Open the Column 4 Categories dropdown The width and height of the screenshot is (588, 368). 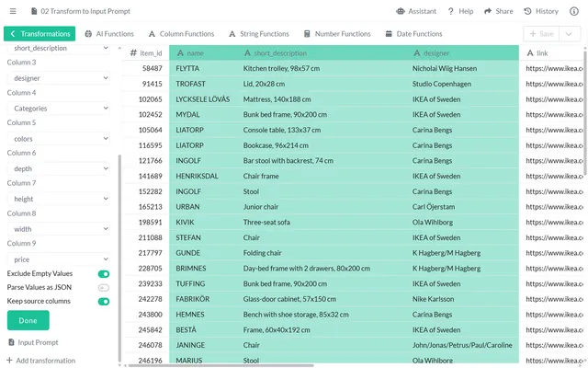[58, 109]
